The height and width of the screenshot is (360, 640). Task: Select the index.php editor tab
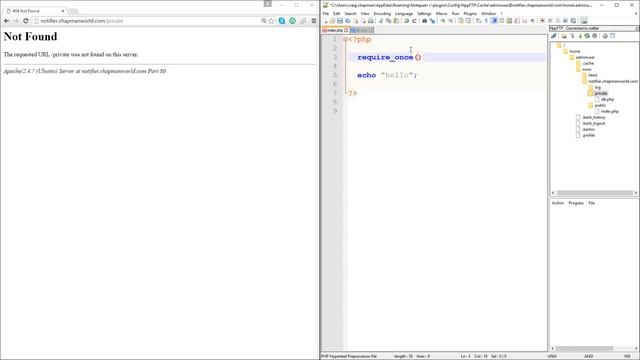(x=335, y=30)
